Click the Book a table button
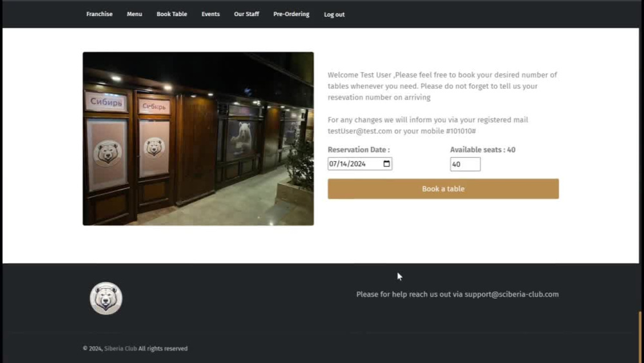 coord(443,189)
